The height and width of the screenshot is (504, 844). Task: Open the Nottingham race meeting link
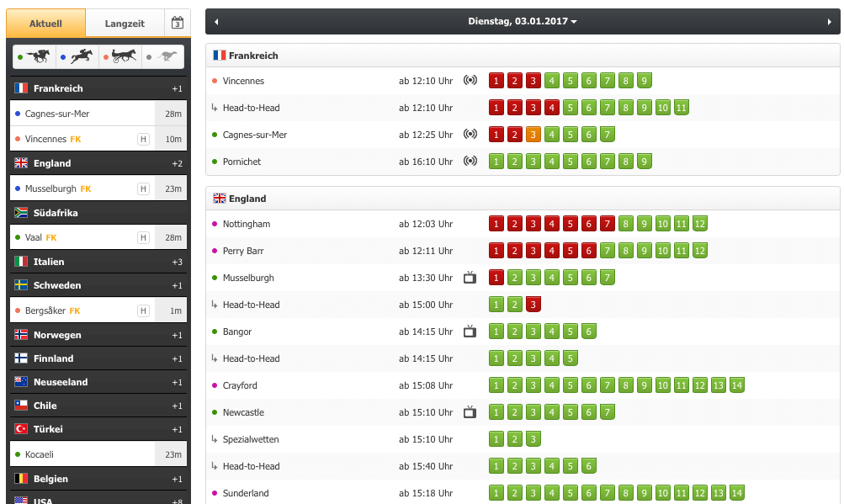coord(247,224)
